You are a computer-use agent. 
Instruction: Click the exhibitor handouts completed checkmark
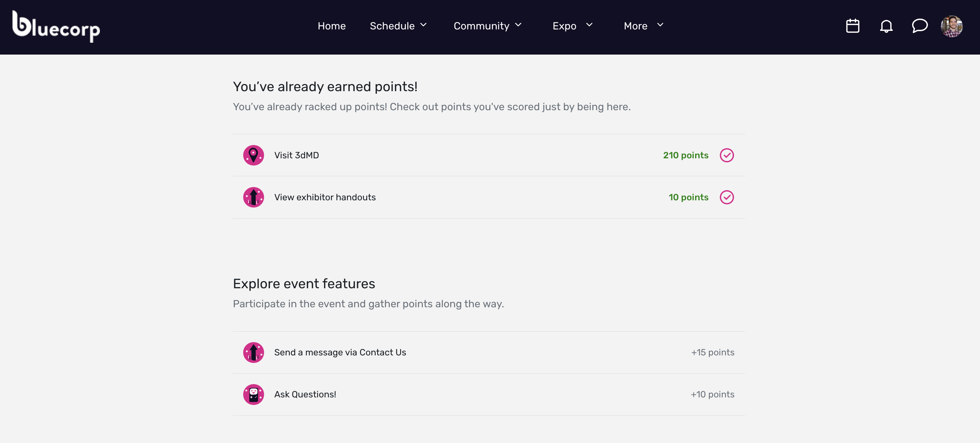pyautogui.click(x=726, y=197)
